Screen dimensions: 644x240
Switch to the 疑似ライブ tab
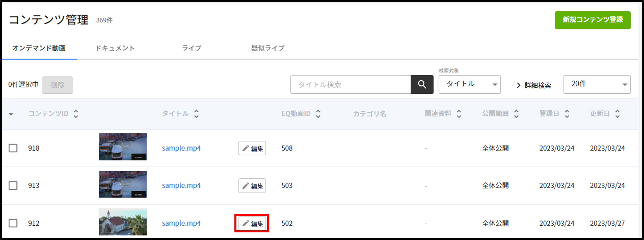(268, 48)
